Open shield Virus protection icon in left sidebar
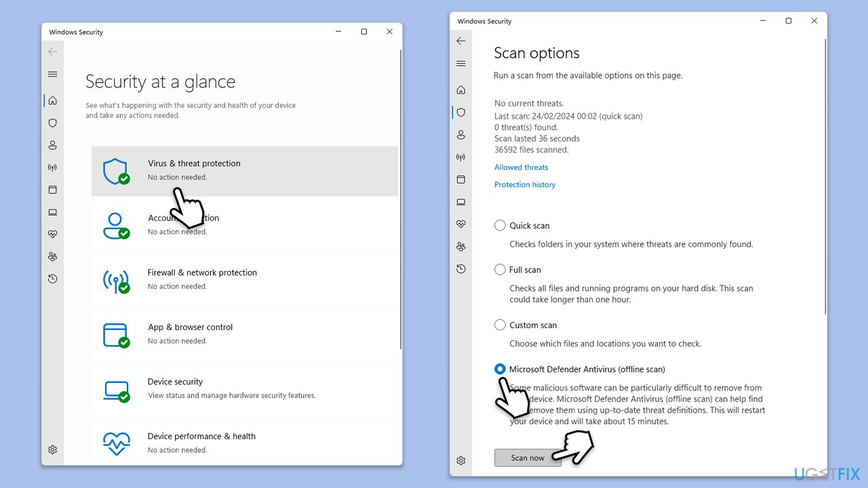 click(x=53, y=123)
